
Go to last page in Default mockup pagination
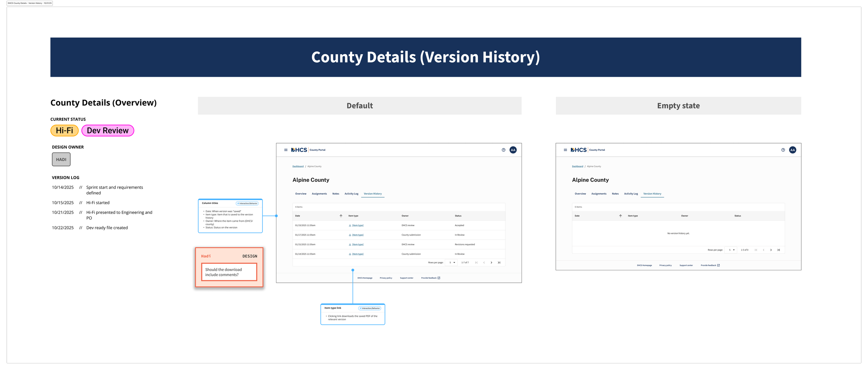(499, 263)
